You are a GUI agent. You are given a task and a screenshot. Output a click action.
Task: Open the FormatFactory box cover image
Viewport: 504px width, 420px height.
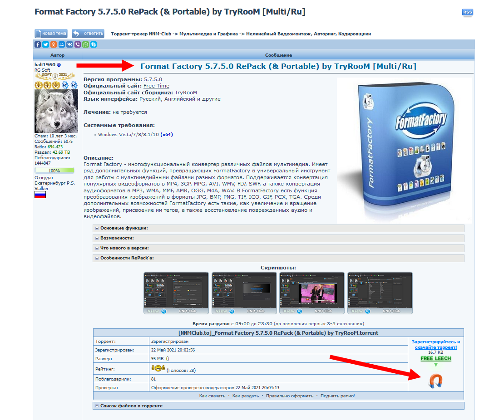(x=405, y=150)
